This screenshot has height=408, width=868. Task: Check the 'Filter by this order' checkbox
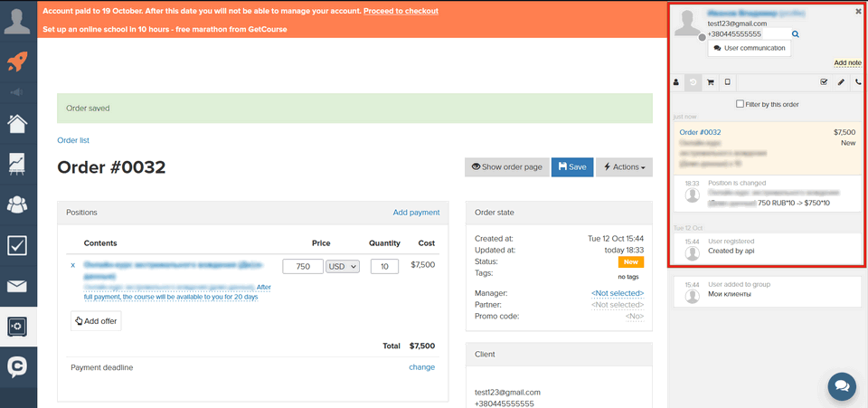741,104
